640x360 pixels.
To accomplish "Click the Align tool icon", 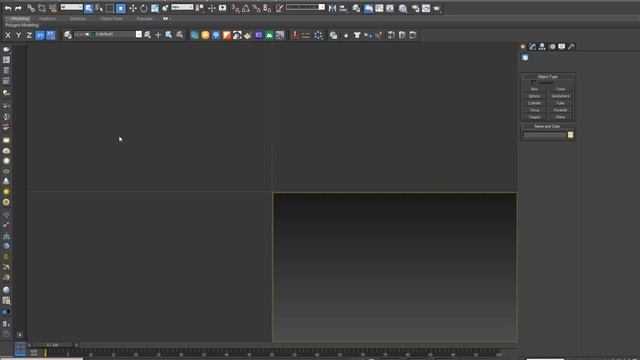I will point(343,8).
